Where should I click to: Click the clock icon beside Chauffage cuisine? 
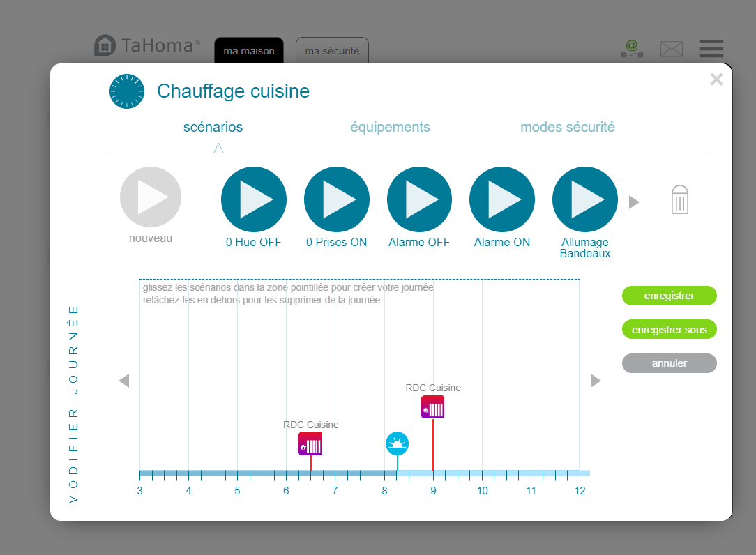pos(126,91)
